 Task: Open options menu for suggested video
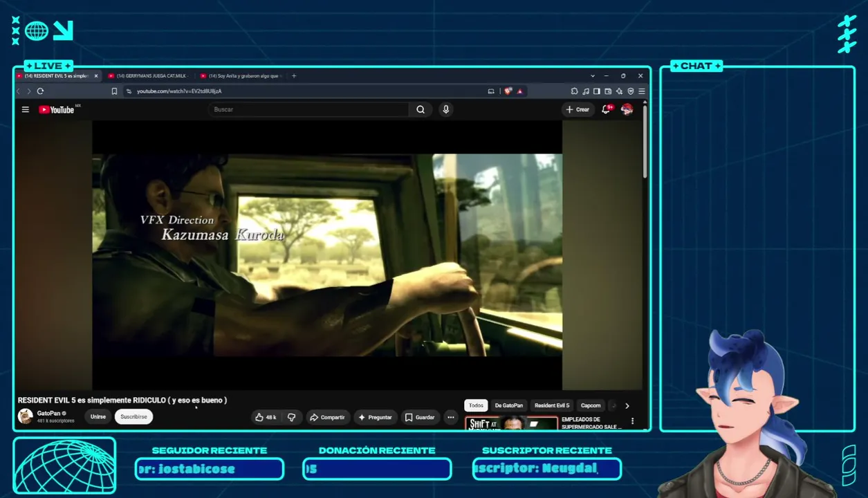tap(632, 421)
